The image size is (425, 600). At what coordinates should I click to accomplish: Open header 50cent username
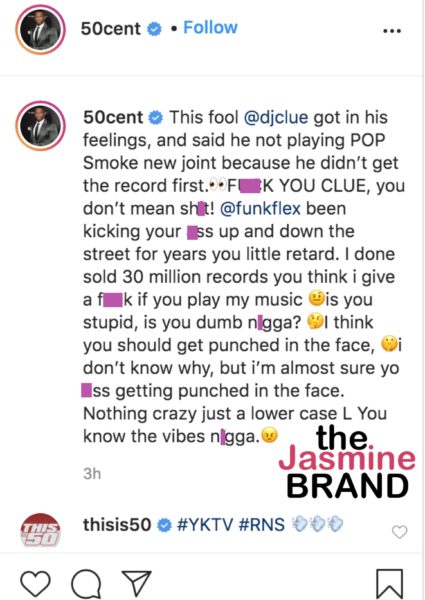pyautogui.click(x=111, y=29)
